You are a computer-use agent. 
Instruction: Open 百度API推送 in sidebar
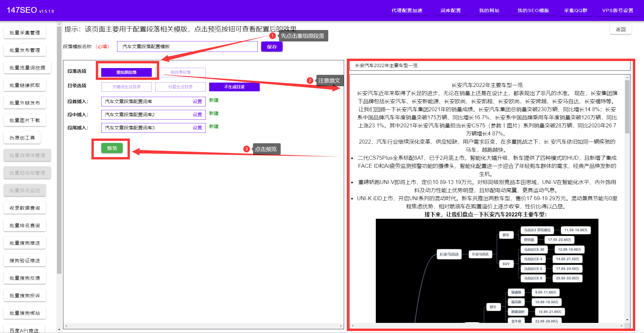pyautogui.click(x=25, y=329)
